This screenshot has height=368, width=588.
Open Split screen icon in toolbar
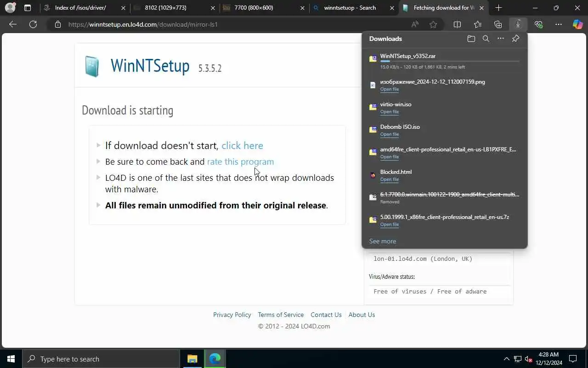click(457, 24)
